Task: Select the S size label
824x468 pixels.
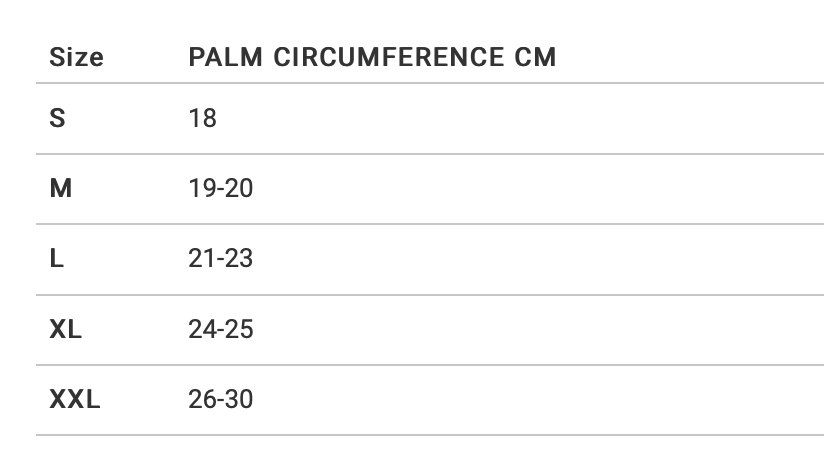Action: pos(57,118)
